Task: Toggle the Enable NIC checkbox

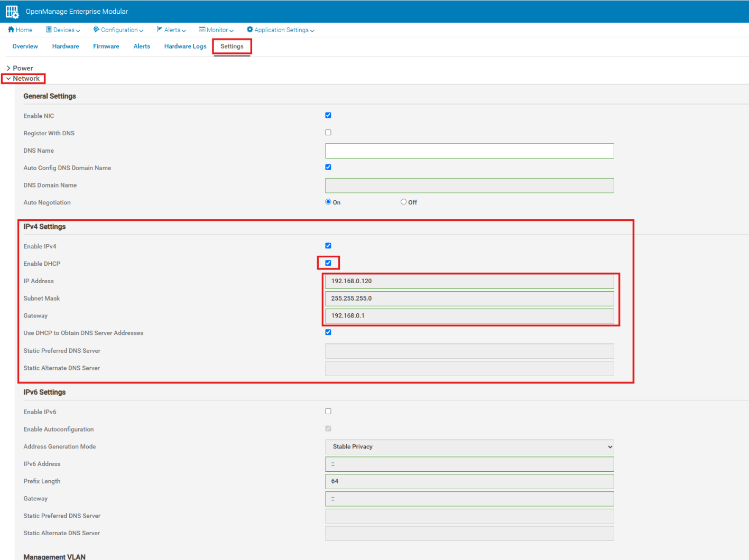Action: click(328, 115)
